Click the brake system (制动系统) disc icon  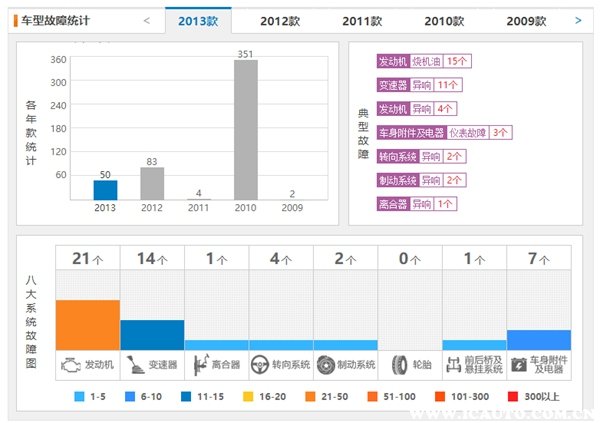(327, 364)
